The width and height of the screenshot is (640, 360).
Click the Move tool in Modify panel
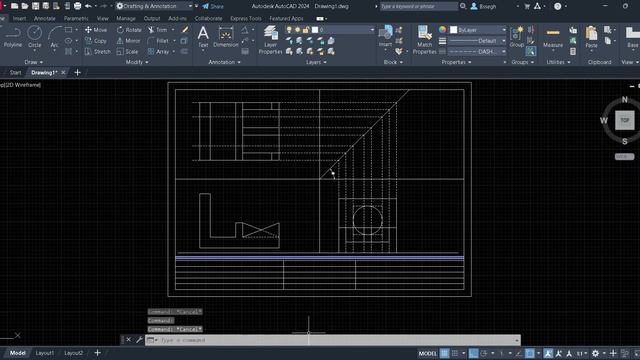click(96, 30)
